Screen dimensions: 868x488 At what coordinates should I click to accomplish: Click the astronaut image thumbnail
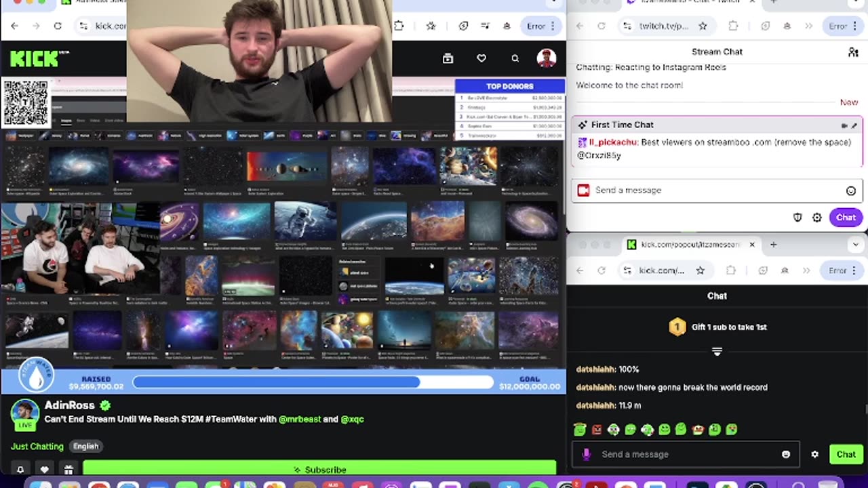(x=305, y=220)
